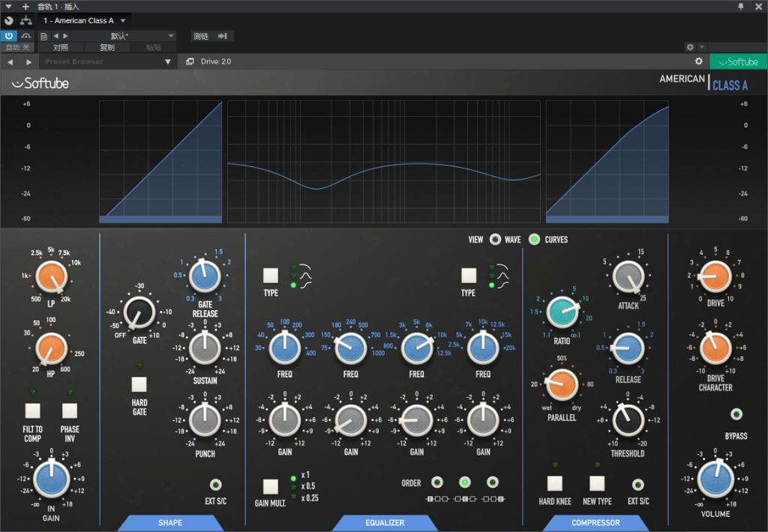Image resolution: width=768 pixels, height=532 pixels.
Task: Enable the HARD GATE button
Action: 139,384
